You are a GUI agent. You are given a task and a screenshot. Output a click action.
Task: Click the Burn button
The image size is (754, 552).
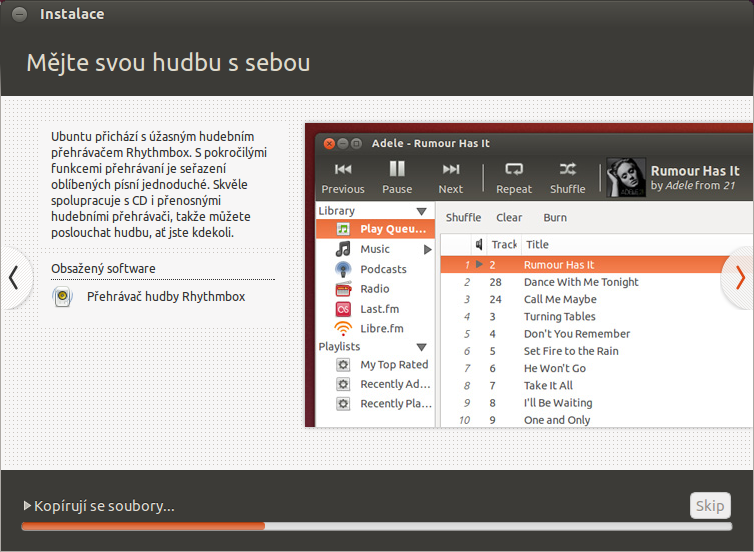555,217
